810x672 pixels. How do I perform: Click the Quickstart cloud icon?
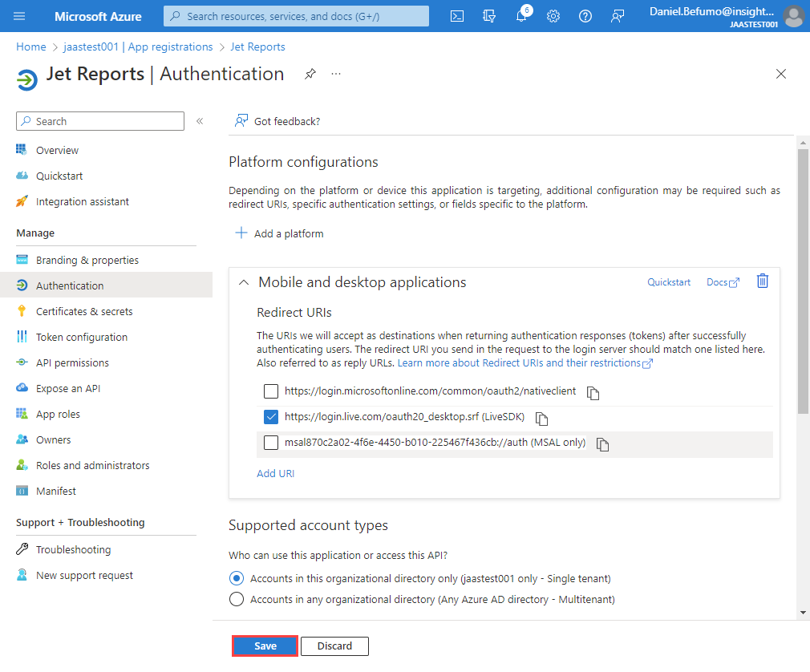[22, 176]
